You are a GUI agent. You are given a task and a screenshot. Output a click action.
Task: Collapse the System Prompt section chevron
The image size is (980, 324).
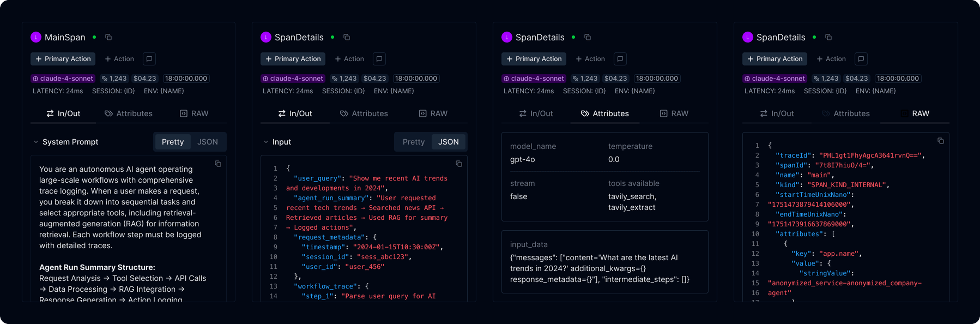tap(36, 142)
